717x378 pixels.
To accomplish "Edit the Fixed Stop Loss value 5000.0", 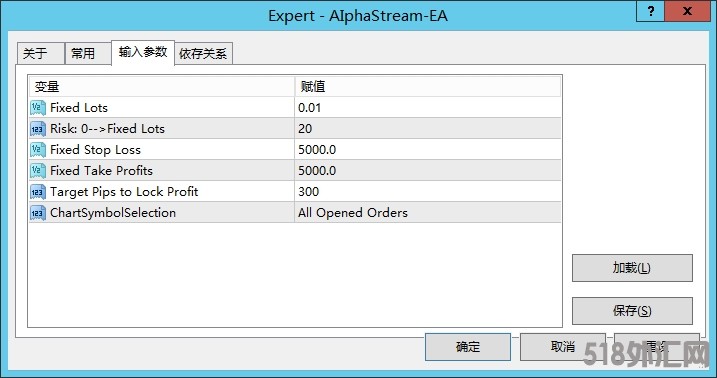I will 428,150.
